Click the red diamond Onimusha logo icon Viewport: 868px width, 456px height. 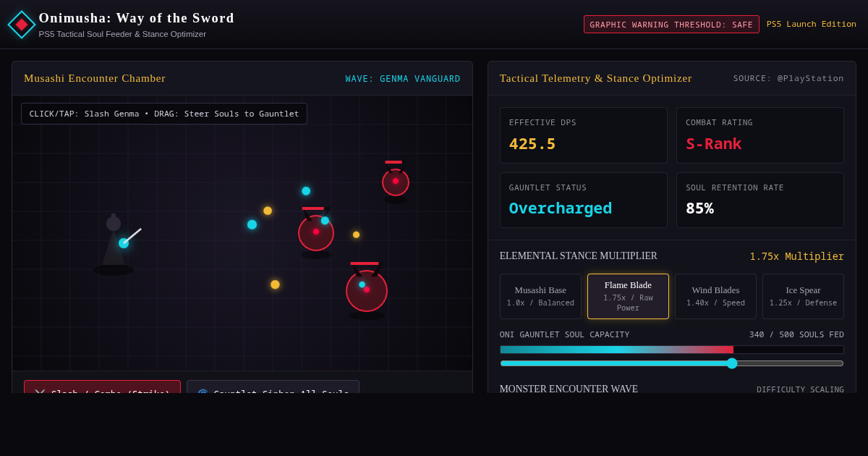(22, 25)
